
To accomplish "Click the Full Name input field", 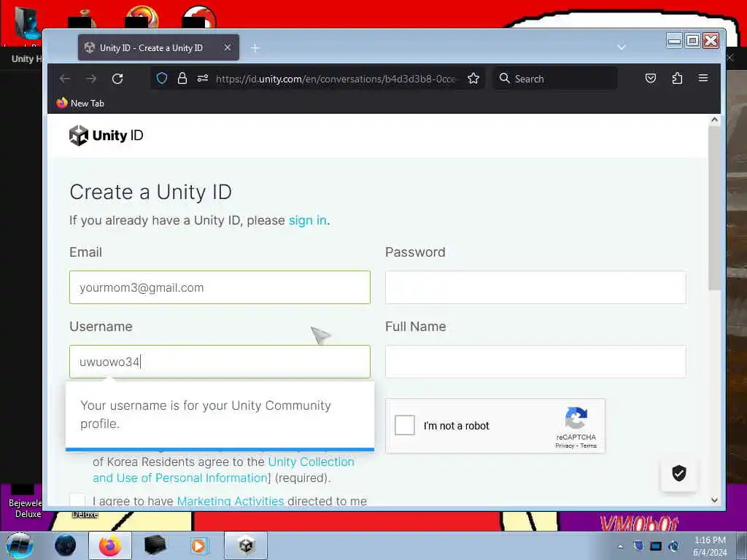I will pyautogui.click(x=535, y=362).
